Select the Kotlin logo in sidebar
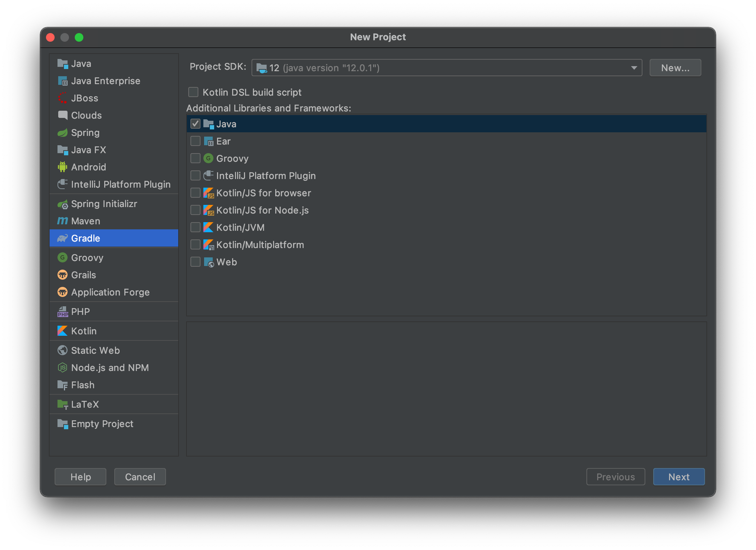The image size is (756, 550). (x=63, y=331)
